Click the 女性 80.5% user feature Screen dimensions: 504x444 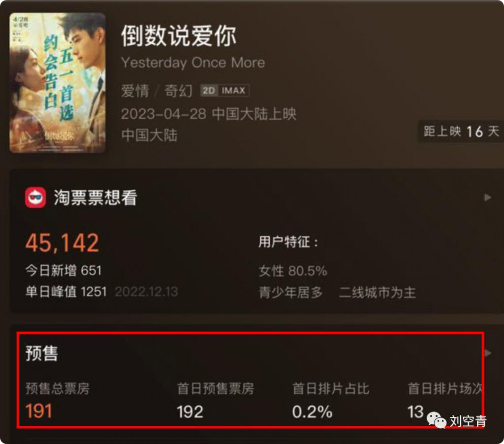[293, 271]
